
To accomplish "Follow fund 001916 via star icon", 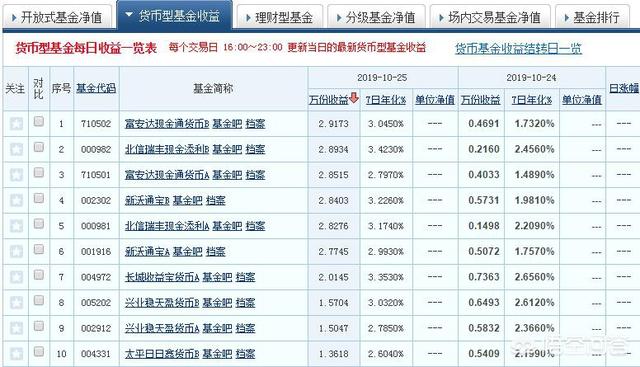I will (x=16, y=251).
